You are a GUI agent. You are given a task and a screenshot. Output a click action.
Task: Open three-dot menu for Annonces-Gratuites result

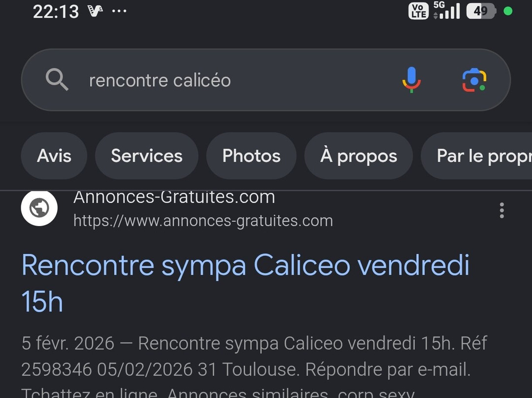pyautogui.click(x=501, y=210)
